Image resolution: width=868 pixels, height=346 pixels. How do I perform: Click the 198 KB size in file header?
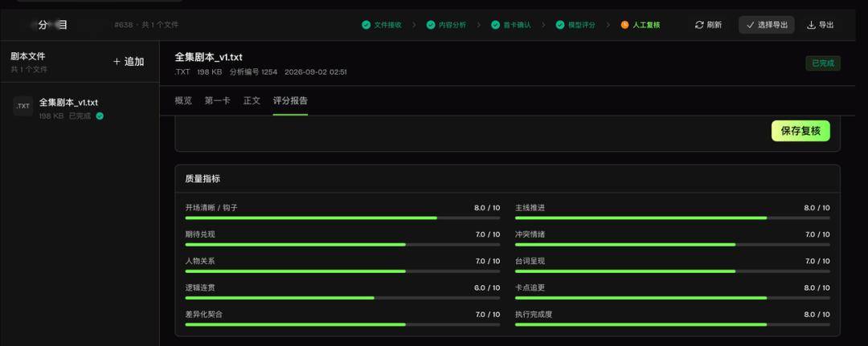(x=210, y=72)
